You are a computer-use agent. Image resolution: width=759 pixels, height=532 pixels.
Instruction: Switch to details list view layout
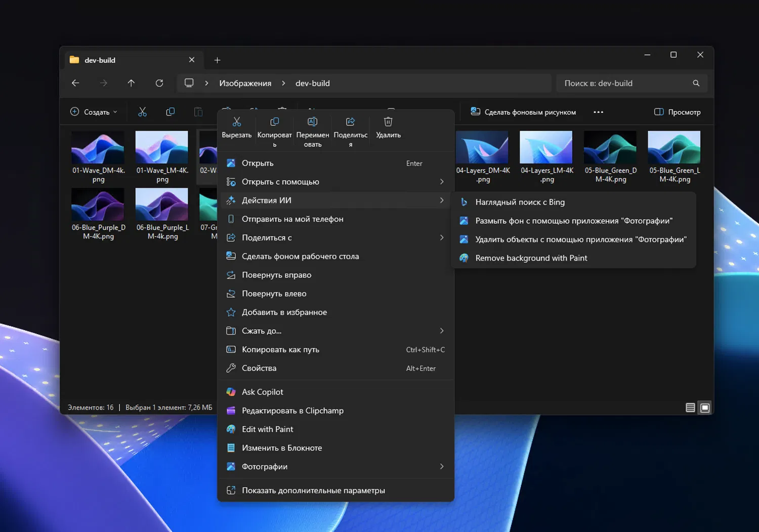tap(690, 407)
